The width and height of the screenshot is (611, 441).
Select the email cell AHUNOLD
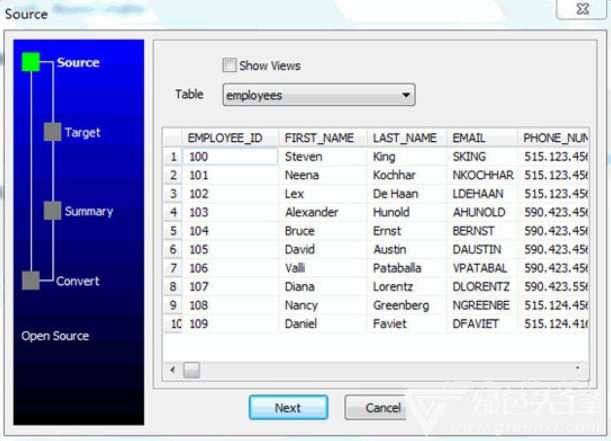[x=482, y=212]
